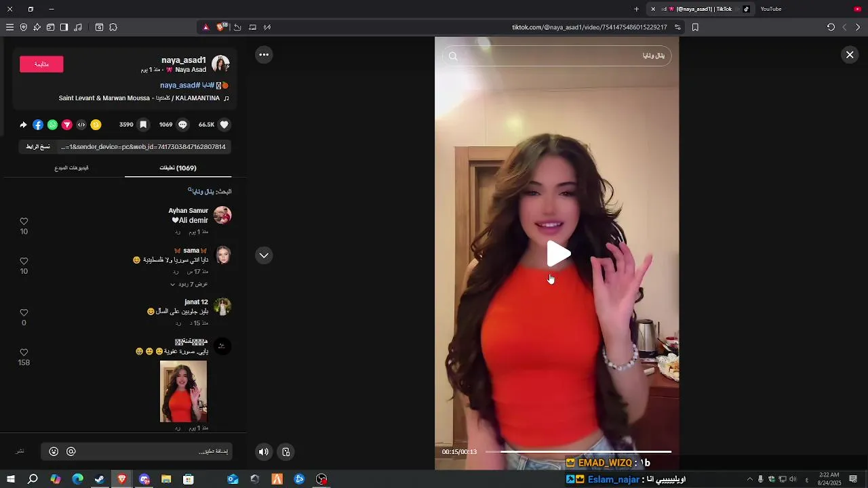Screen dimensions: 868x488
Task: Go to the next video with down chevron
Action: coord(264,256)
